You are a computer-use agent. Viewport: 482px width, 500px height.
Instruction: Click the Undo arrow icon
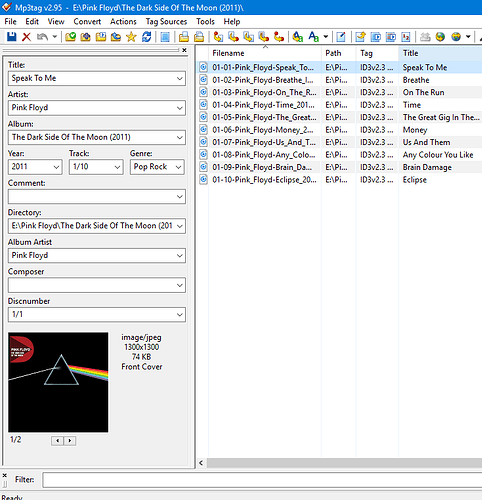(x=42, y=37)
